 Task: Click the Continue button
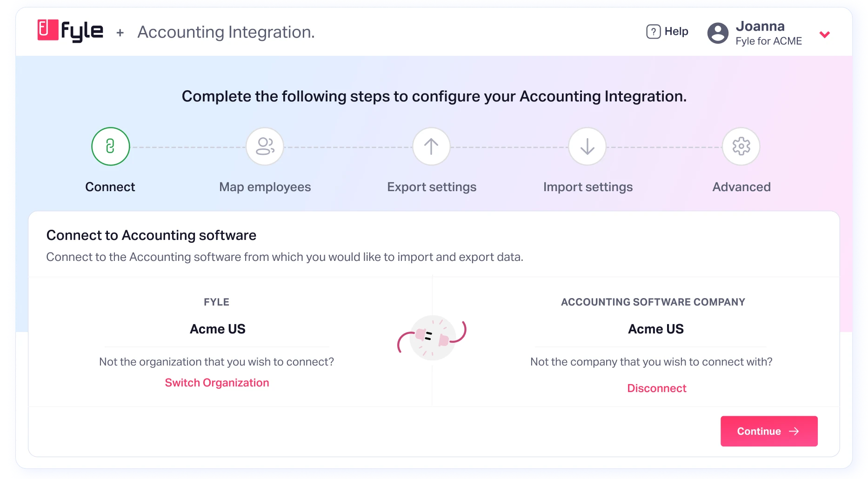[x=769, y=431]
